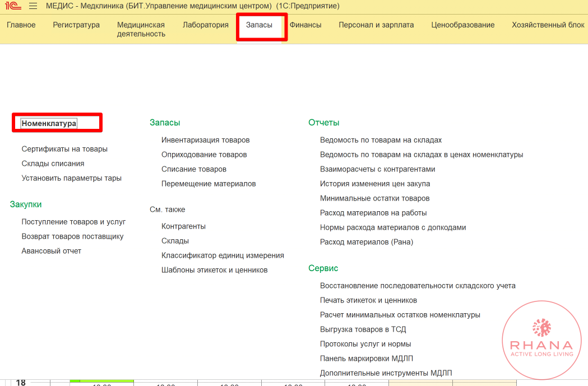Open Сертификаты на товары
Screen dimensions: 588x386
(64, 149)
